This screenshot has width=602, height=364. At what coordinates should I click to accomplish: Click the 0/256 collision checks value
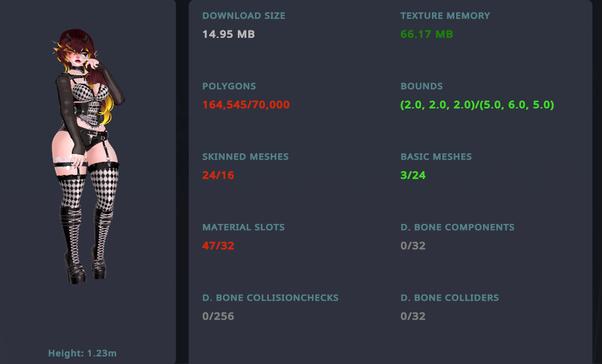point(218,316)
